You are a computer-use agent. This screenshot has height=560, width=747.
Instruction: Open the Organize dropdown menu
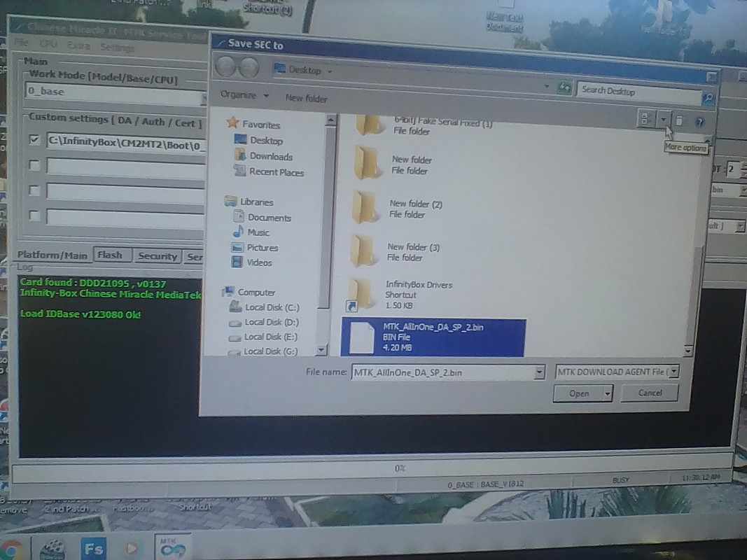click(x=244, y=94)
